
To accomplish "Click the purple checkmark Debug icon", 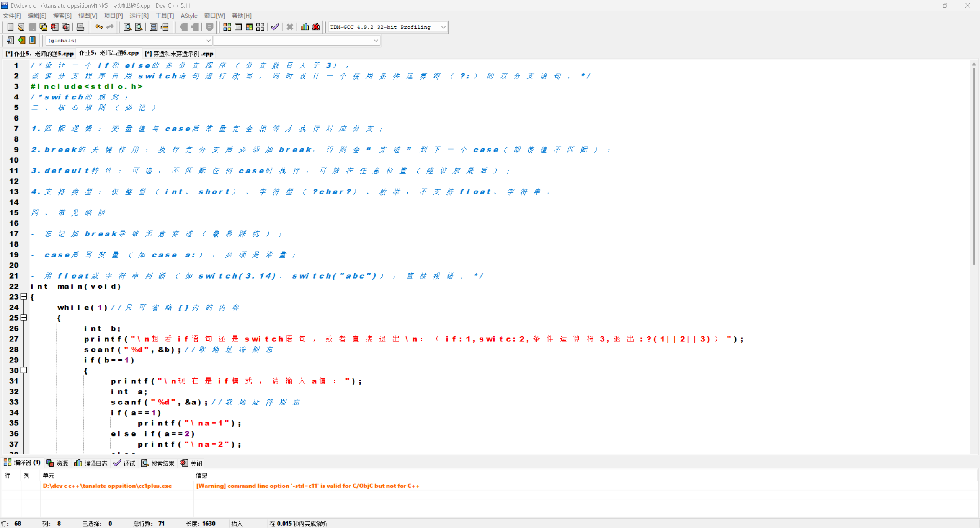I will click(275, 27).
